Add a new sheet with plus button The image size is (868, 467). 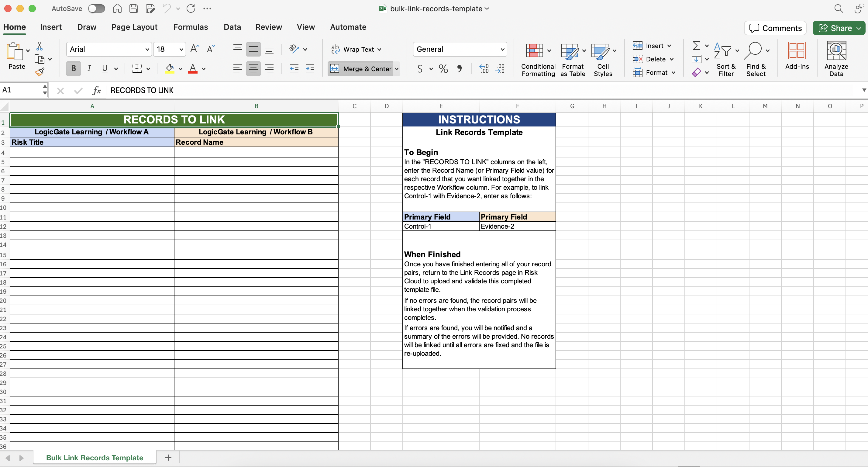[x=168, y=458]
